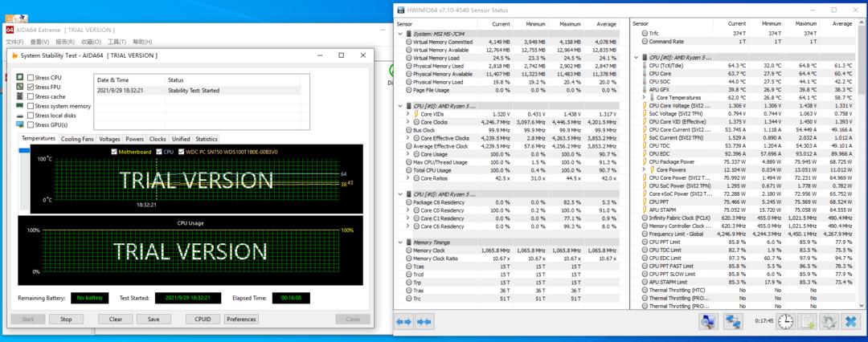Reset the HWiNFO clock timer icon
The height and width of the screenshot is (342, 868).
point(785,321)
